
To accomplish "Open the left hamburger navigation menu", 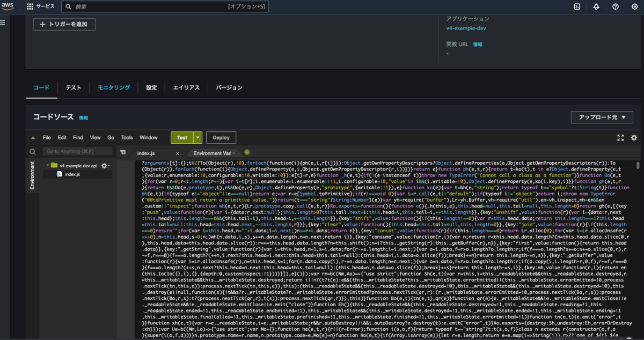I will point(3,22).
